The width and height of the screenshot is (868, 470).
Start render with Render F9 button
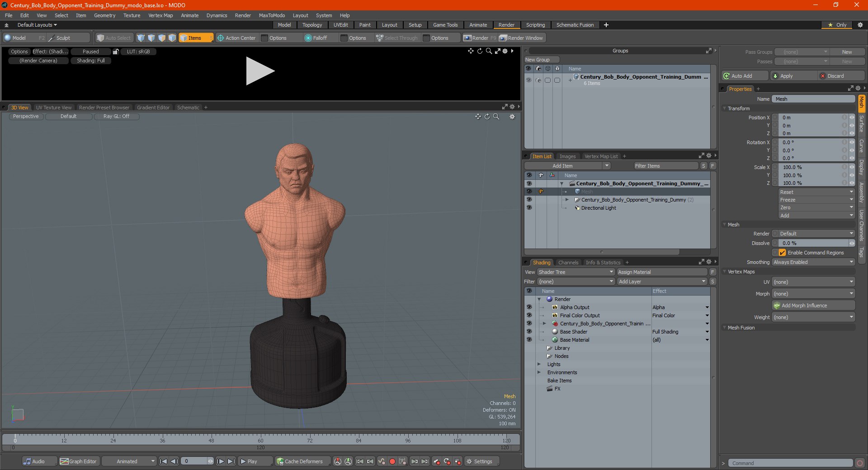pyautogui.click(x=480, y=38)
